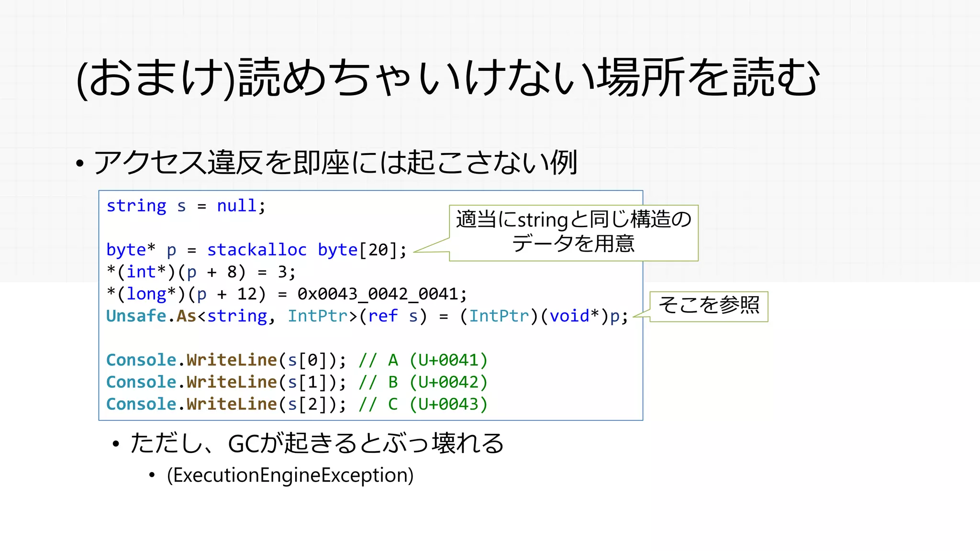Click the code line '*(int*)(p + 8) = 3;'
The height and width of the screenshot is (551, 980).
pyautogui.click(x=201, y=272)
